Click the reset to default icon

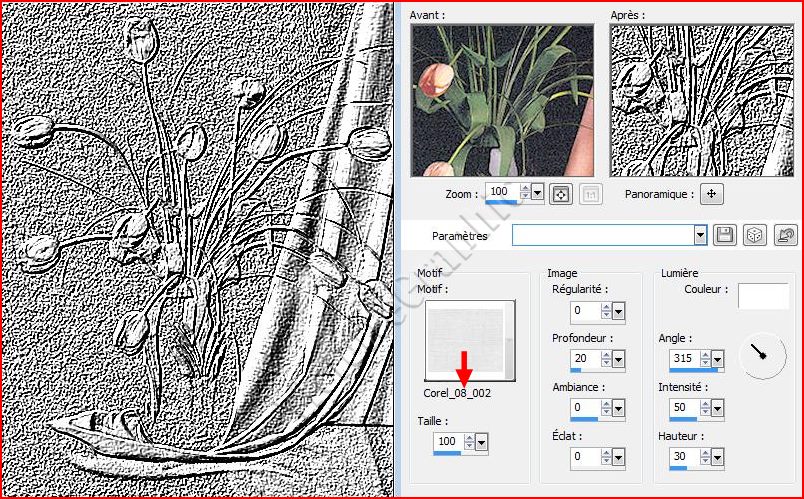click(x=786, y=235)
